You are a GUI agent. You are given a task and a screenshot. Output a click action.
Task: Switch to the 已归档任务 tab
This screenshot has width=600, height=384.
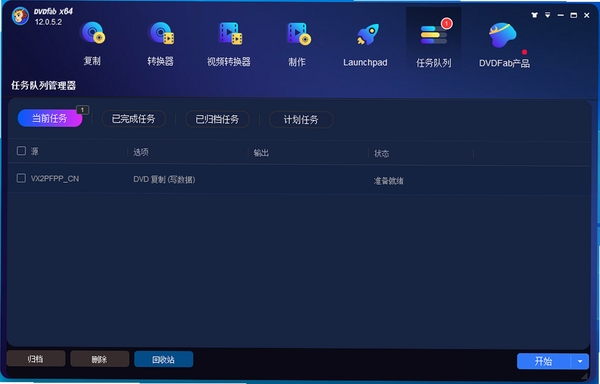point(217,119)
